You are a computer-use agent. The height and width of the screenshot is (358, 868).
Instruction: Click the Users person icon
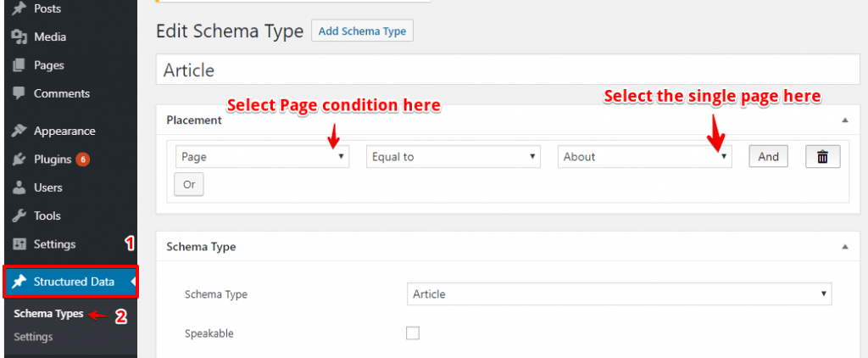[x=19, y=187]
